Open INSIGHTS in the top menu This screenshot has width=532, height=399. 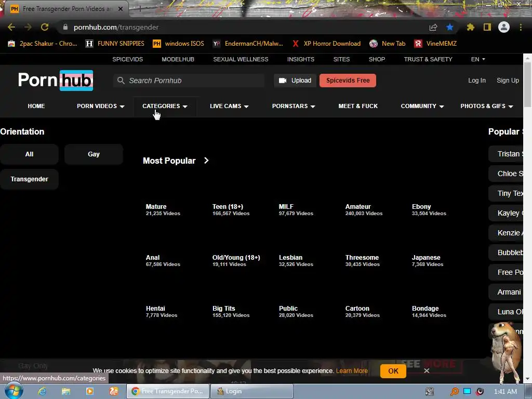301,59
